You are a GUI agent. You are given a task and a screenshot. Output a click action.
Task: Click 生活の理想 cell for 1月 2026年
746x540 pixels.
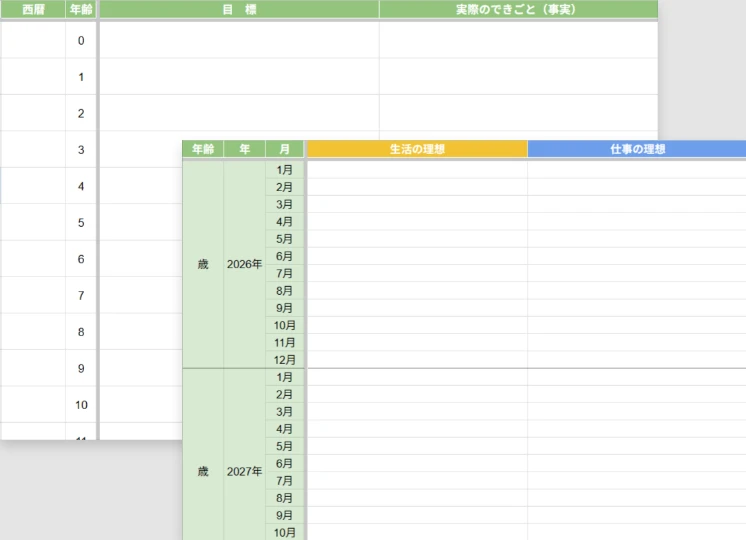416,169
